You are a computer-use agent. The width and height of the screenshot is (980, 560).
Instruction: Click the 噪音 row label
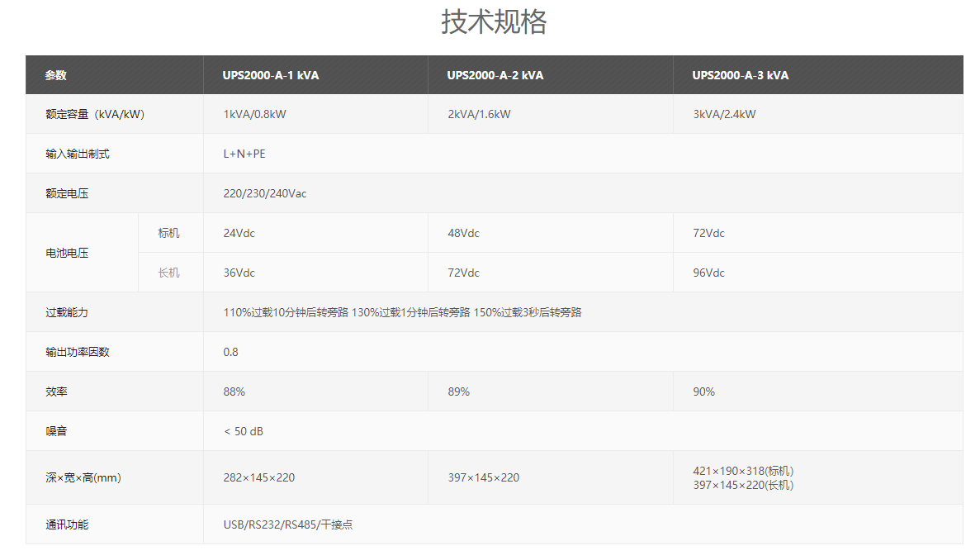click(x=56, y=431)
